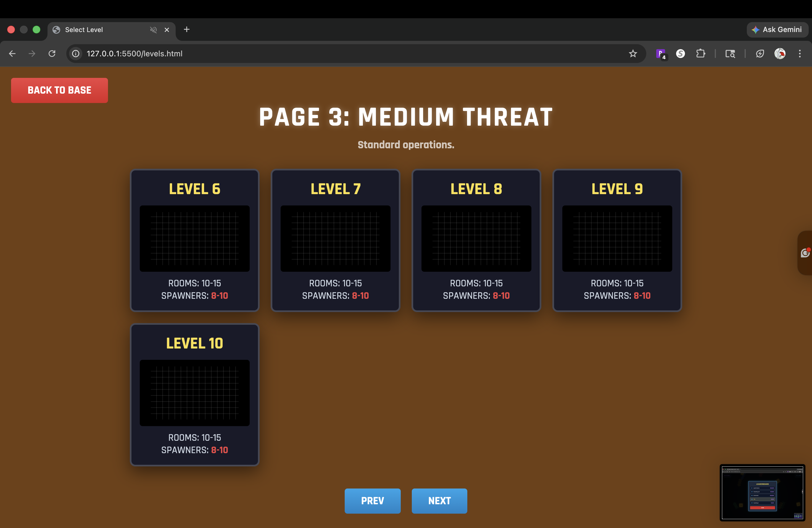The width and height of the screenshot is (812, 528).
Task: Open a new browser tab
Action: pos(187,30)
